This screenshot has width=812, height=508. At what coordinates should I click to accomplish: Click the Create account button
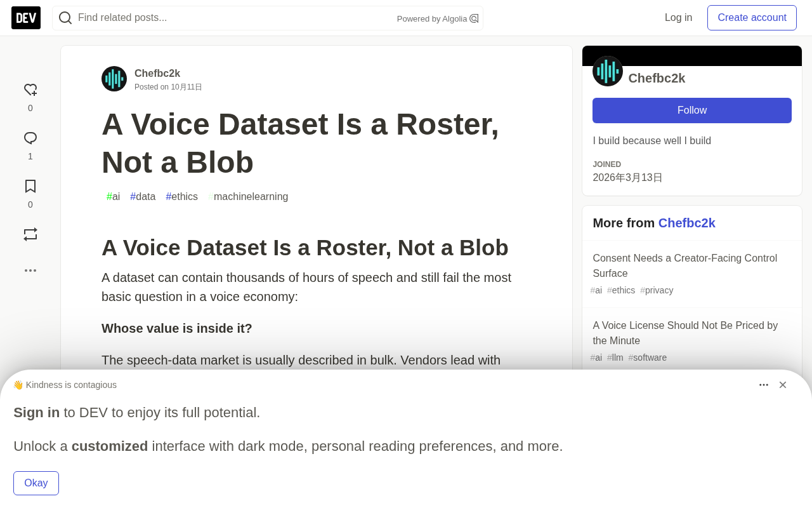click(x=752, y=18)
